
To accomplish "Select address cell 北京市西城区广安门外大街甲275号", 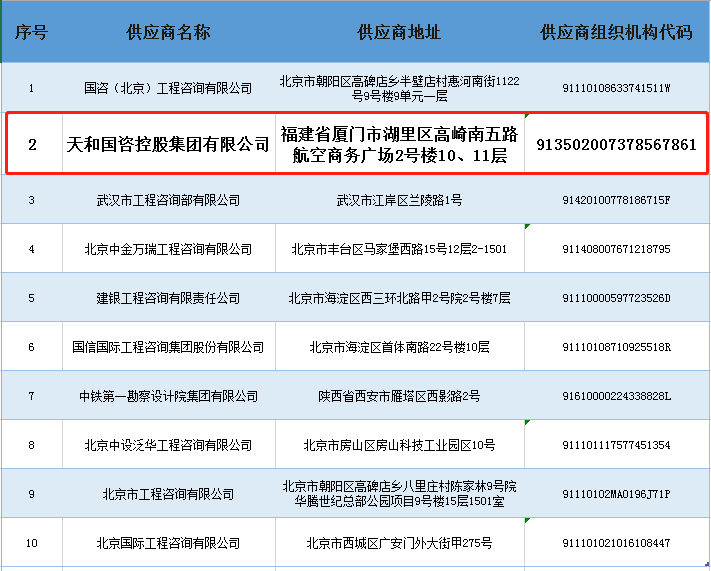I will click(x=399, y=543).
